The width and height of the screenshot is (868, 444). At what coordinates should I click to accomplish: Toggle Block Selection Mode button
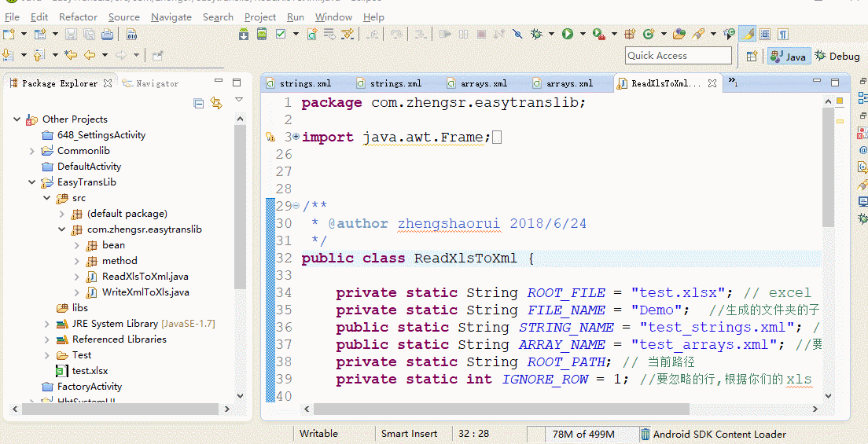[x=765, y=35]
